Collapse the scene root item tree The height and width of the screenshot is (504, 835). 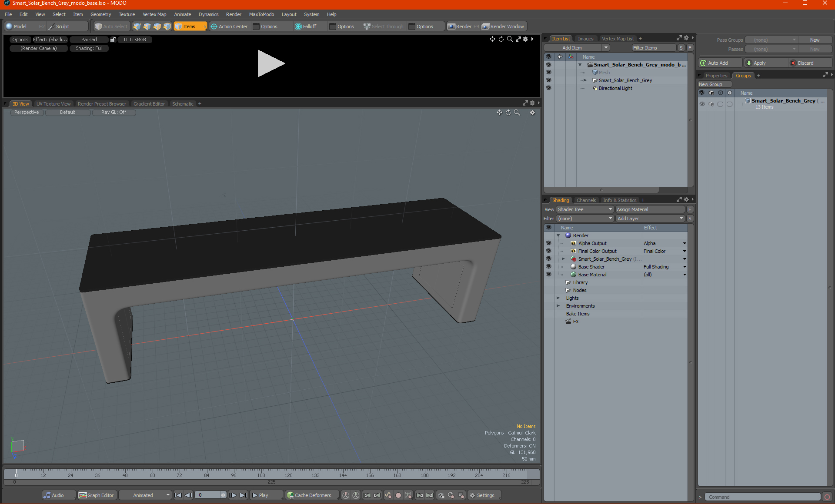click(x=580, y=65)
